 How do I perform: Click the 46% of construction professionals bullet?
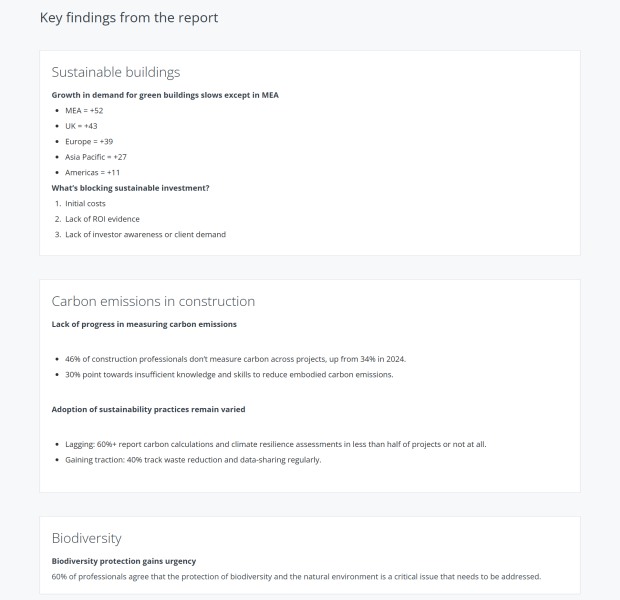pyautogui.click(x=235, y=359)
